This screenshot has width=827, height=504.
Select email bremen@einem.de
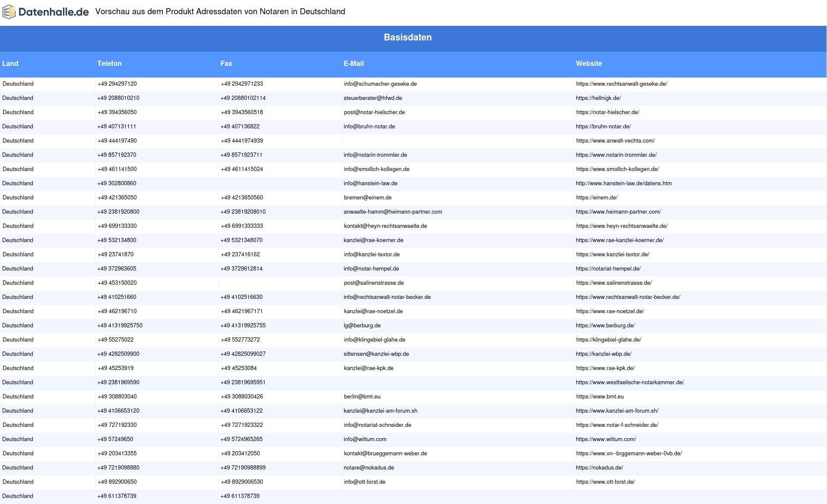[368, 198]
